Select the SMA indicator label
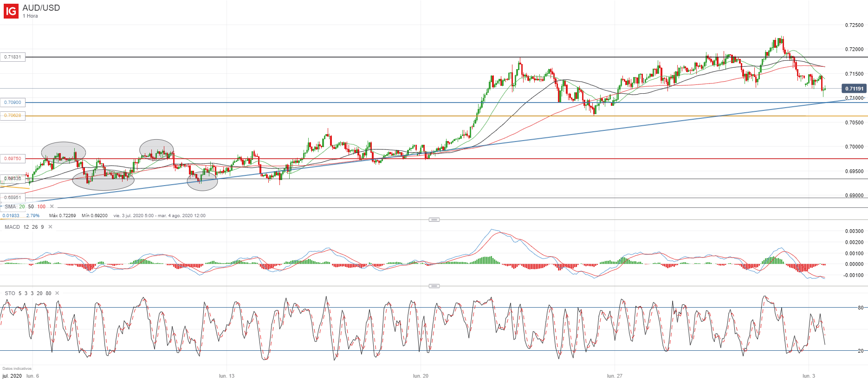The image size is (868, 380). [x=10, y=207]
